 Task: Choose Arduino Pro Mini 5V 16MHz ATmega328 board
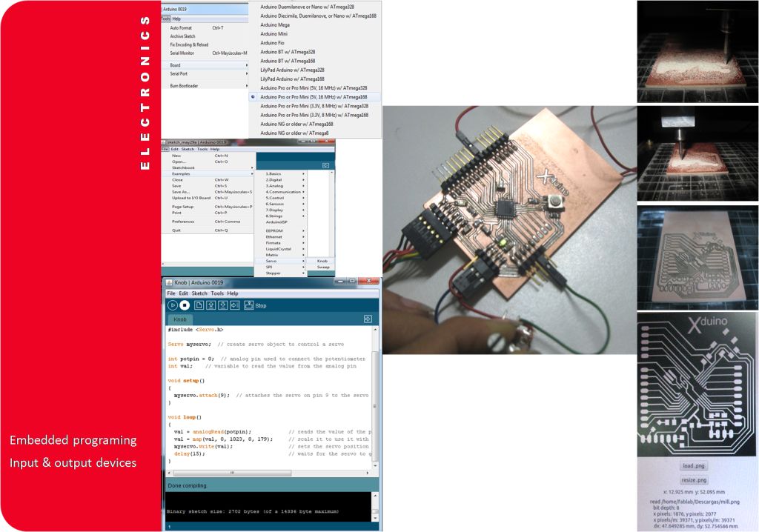pyautogui.click(x=314, y=88)
